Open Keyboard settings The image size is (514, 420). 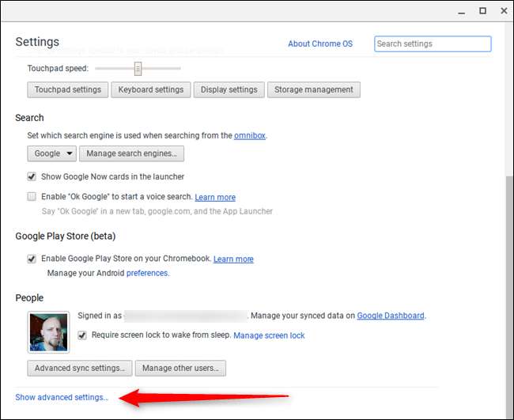click(x=151, y=90)
